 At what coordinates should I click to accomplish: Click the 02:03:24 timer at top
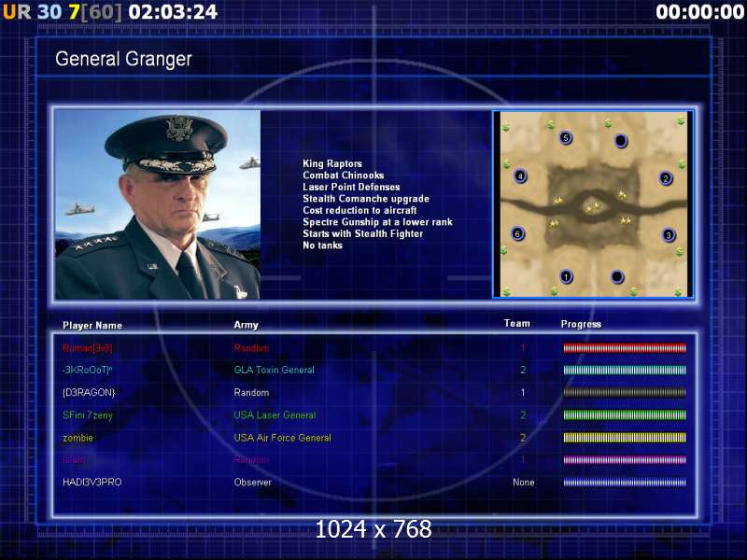click(173, 12)
